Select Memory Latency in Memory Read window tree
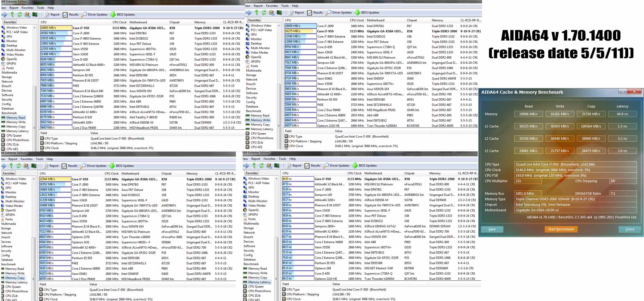This screenshot has height=301, width=644. click(x=17, y=131)
